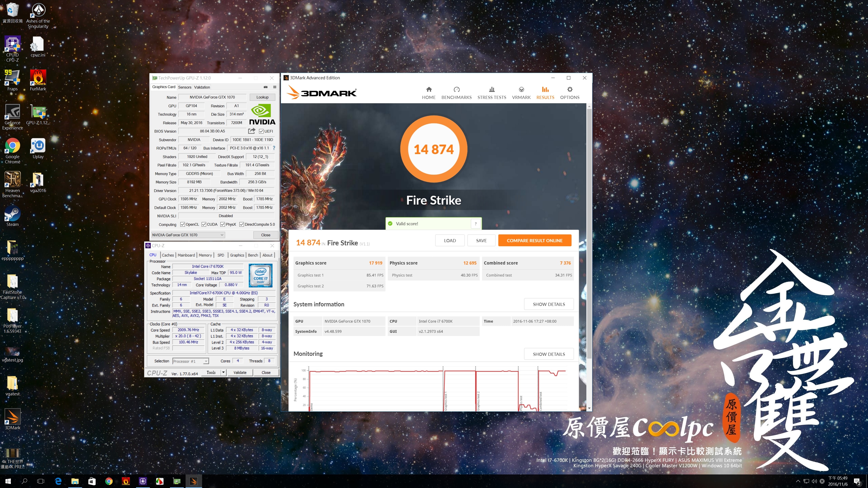Viewport: 868px width, 488px height.
Task: Toggle the OpenCL checkbox in GPU-Z
Action: click(x=183, y=224)
